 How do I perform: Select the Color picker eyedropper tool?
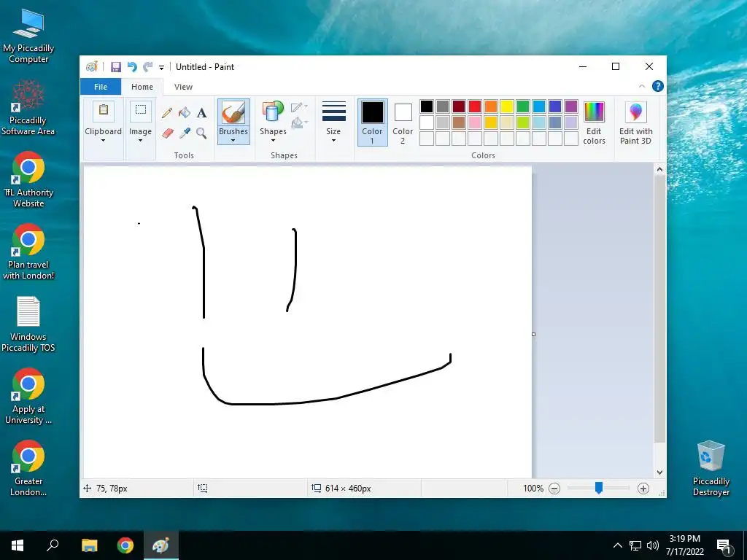coord(185,133)
